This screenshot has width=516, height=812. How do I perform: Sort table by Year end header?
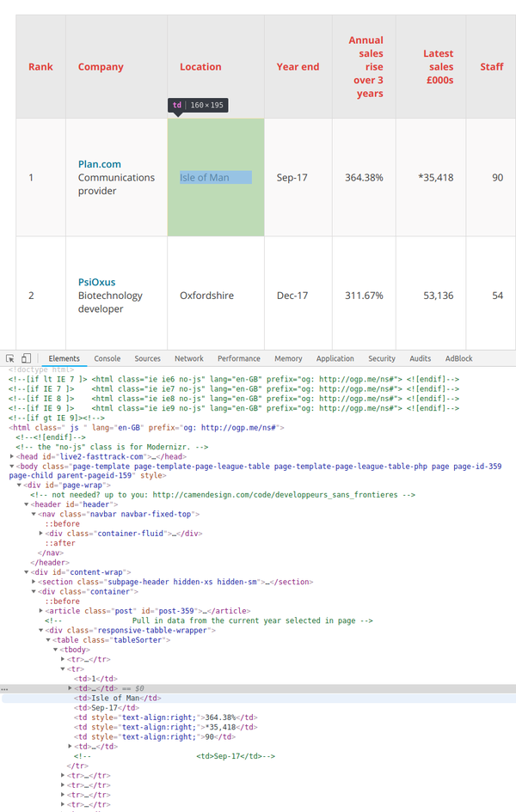coord(298,67)
